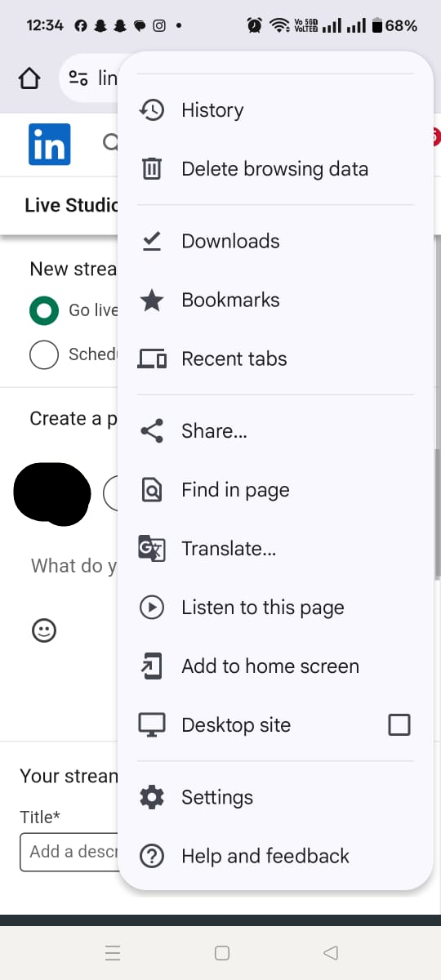Tap the trash icon for Delete browsing data
The image size is (441, 980).
[152, 169]
